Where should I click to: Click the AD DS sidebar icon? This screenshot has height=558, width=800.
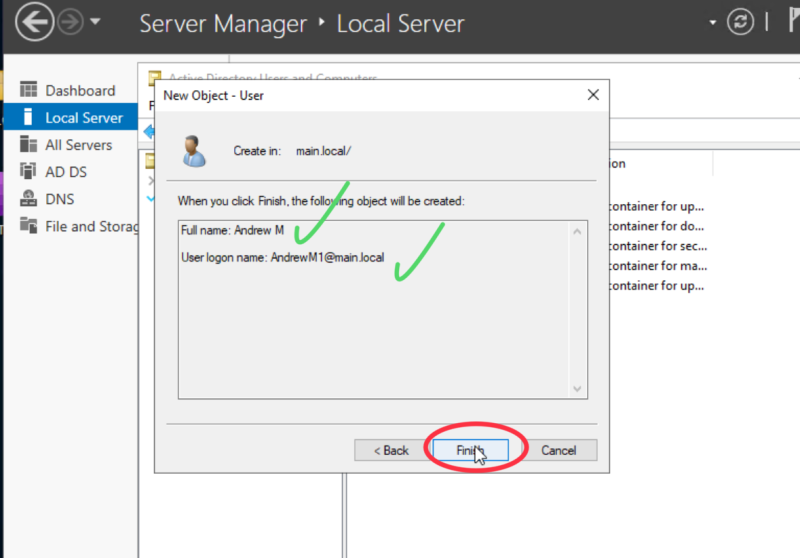click(x=28, y=172)
